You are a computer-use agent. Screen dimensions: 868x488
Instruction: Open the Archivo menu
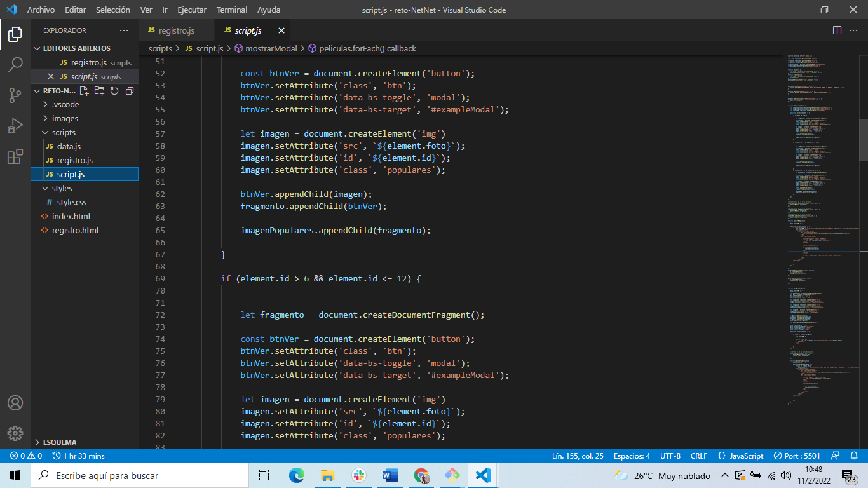(41, 10)
